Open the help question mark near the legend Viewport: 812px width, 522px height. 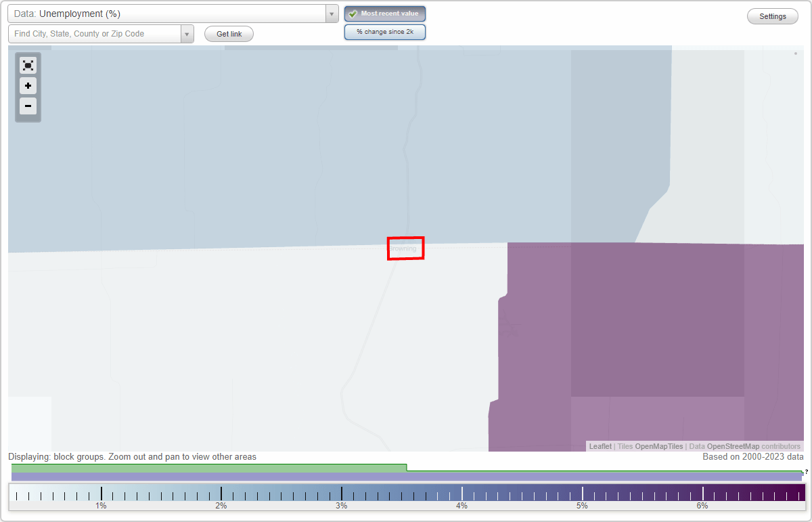(805, 473)
